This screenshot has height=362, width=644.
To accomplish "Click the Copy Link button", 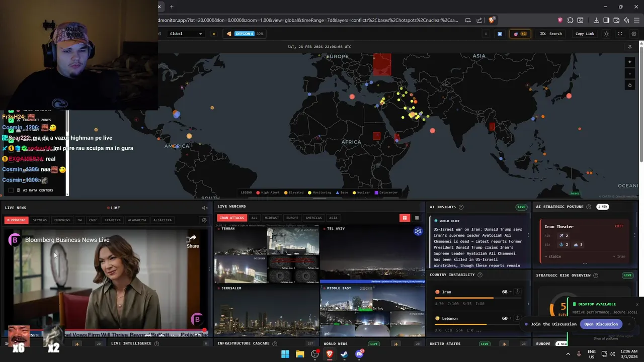I will (585, 34).
